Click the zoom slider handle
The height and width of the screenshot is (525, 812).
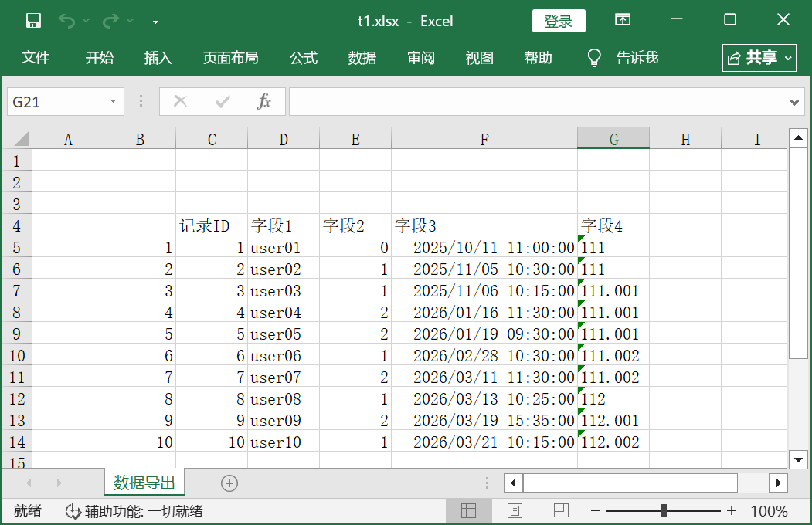664,511
